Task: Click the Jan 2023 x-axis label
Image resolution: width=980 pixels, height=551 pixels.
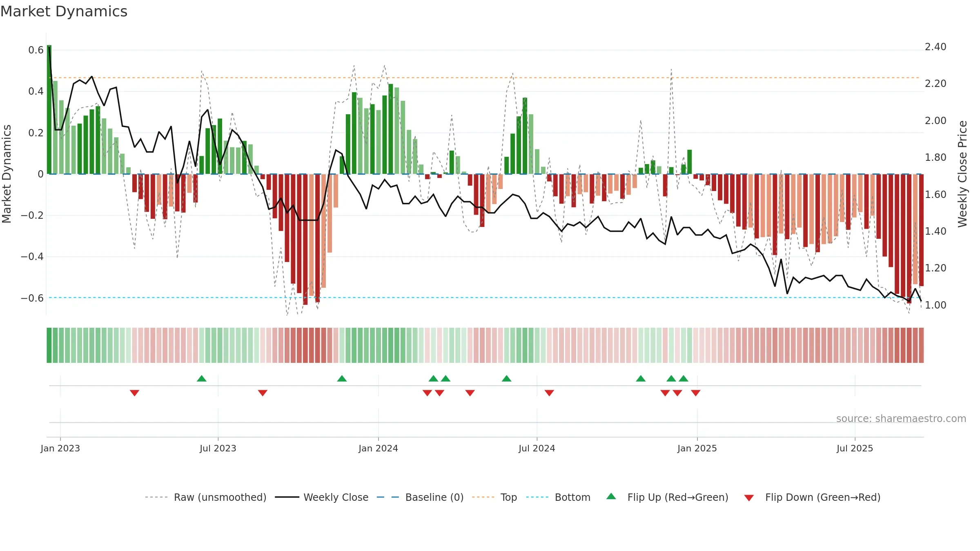Action: pyautogui.click(x=60, y=448)
